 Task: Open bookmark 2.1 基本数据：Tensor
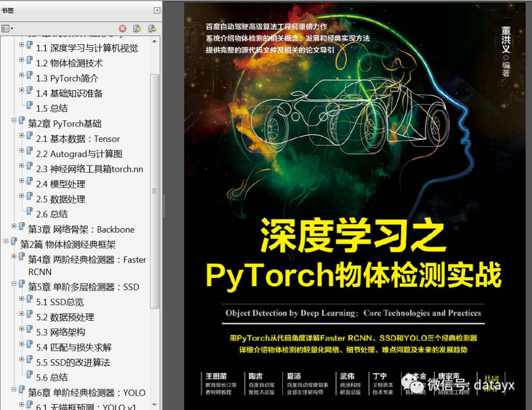coord(78,139)
